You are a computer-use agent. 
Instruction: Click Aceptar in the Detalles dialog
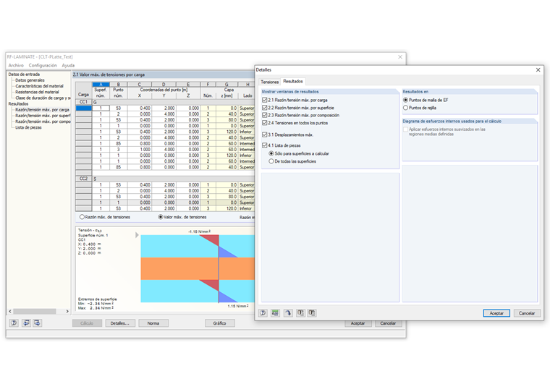tap(496, 313)
